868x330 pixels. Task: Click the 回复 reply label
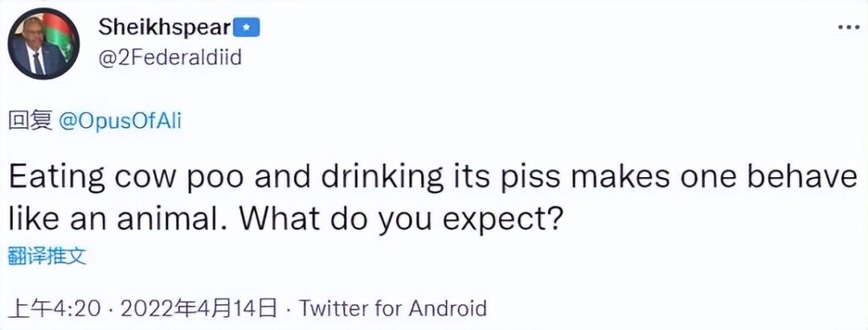[x=29, y=121]
